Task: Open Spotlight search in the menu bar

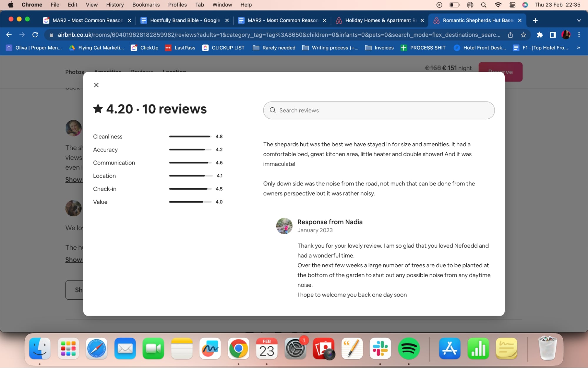Action: (x=483, y=5)
